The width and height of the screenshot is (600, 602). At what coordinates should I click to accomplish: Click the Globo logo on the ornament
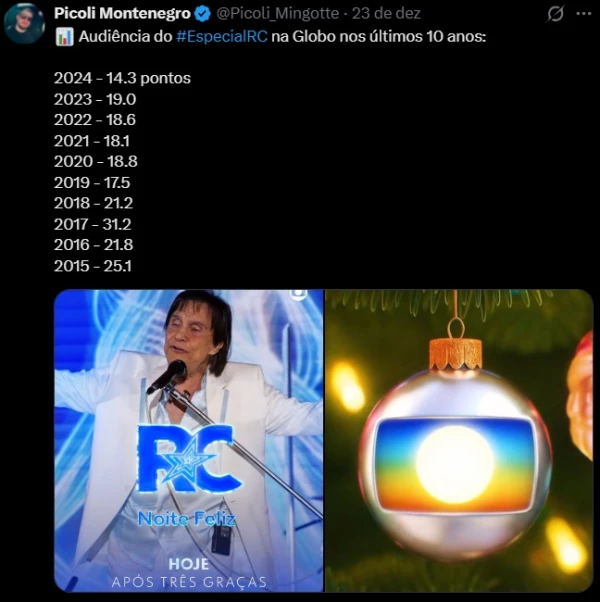coord(455,465)
